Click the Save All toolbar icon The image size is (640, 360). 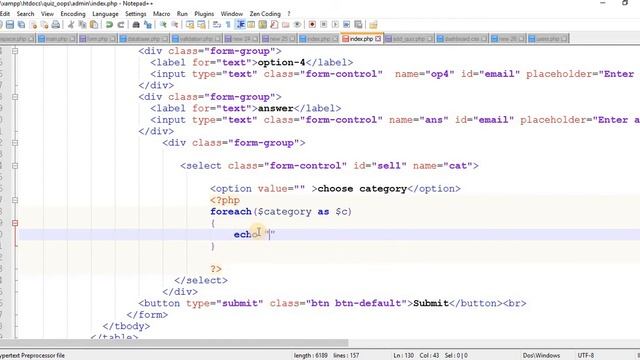(x=22, y=24)
